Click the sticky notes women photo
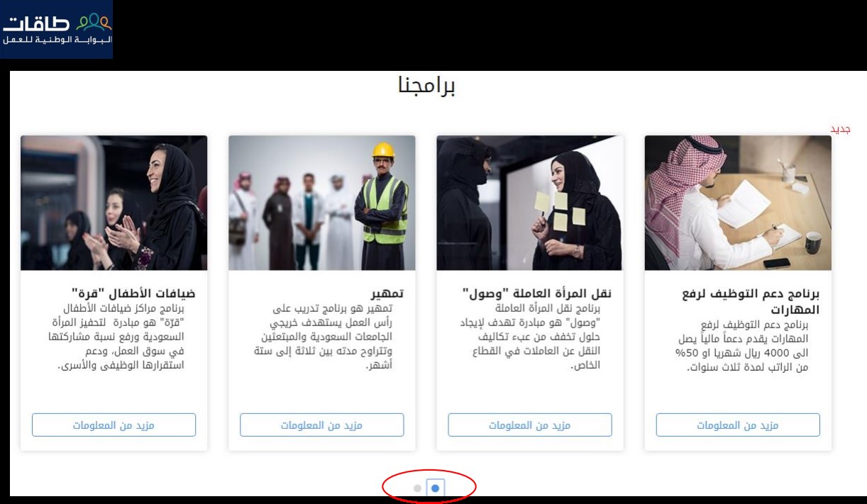 click(529, 203)
